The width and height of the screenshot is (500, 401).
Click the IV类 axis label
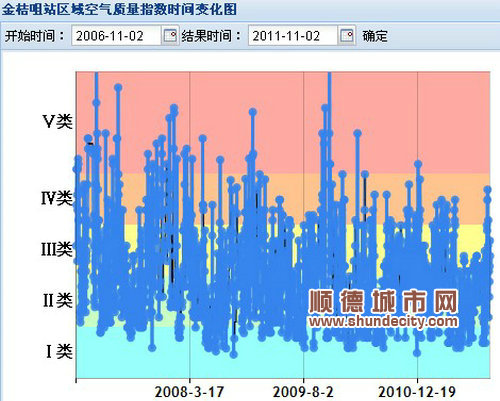57,199
